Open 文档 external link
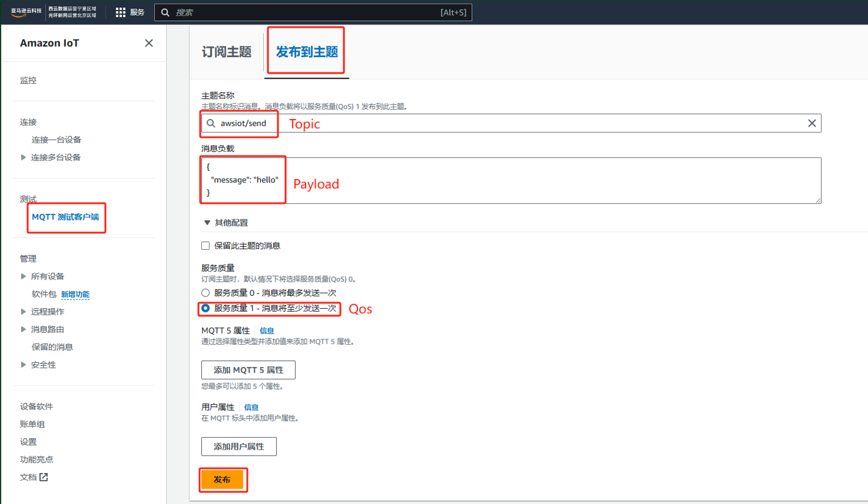 click(x=34, y=477)
